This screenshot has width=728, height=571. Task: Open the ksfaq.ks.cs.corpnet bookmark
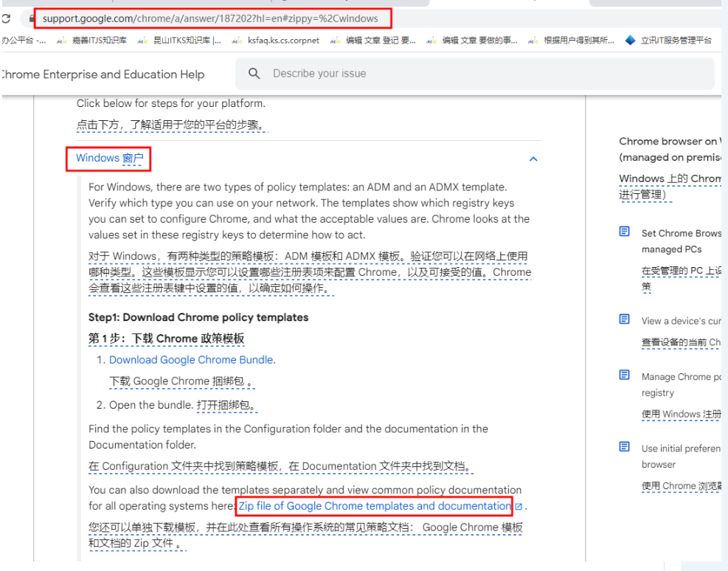click(276, 41)
